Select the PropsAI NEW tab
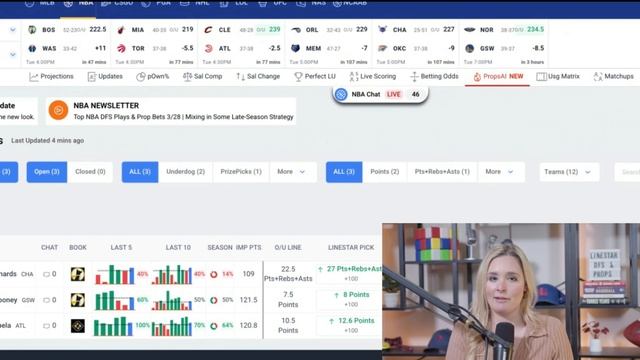 (498, 76)
